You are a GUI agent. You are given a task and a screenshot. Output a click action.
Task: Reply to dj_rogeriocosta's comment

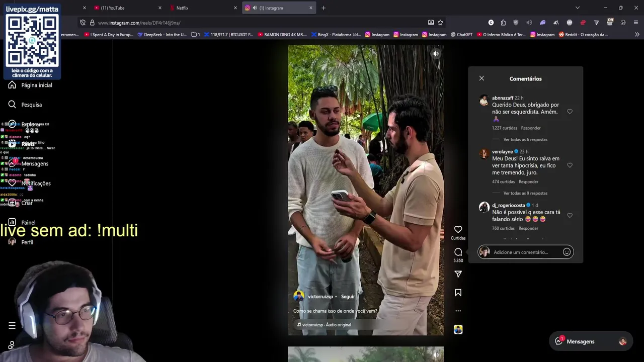(x=528, y=229)
